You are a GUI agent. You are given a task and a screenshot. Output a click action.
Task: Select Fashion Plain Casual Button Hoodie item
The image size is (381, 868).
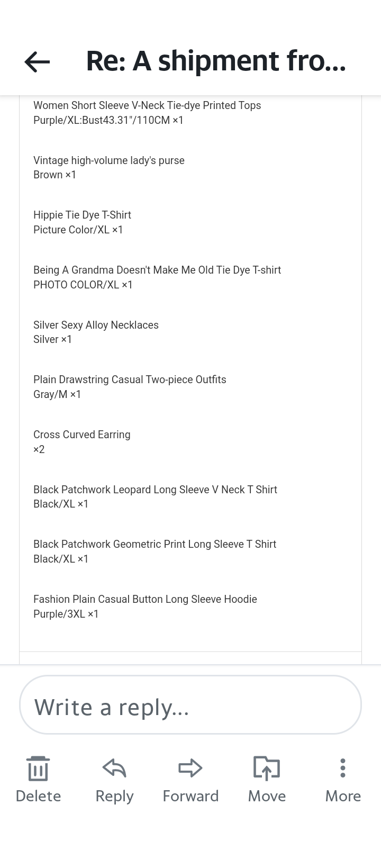coord(145,599)
